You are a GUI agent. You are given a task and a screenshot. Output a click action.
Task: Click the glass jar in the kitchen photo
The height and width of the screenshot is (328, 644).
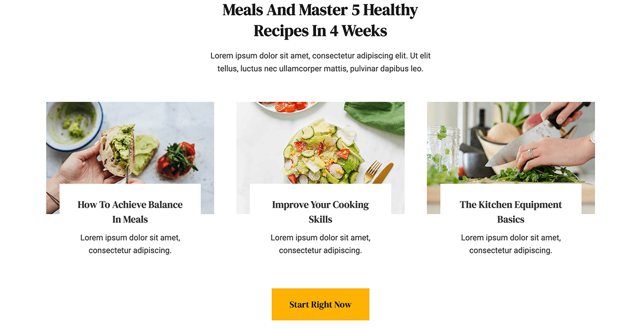[x=442, y=149]
